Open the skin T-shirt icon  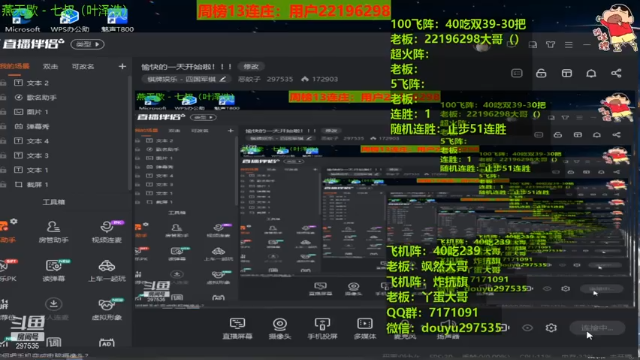(550, 44)
